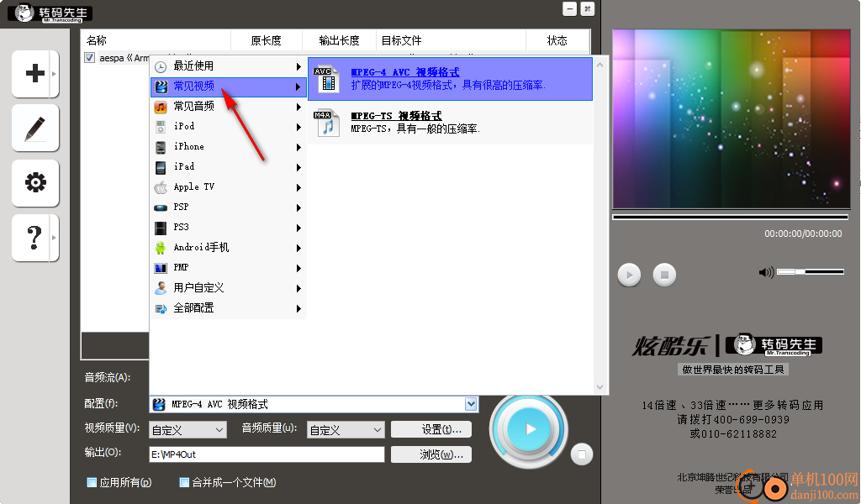This screenshot has height=504, width=861.
Task: Open the settings gear button
Action: [35, 182]
